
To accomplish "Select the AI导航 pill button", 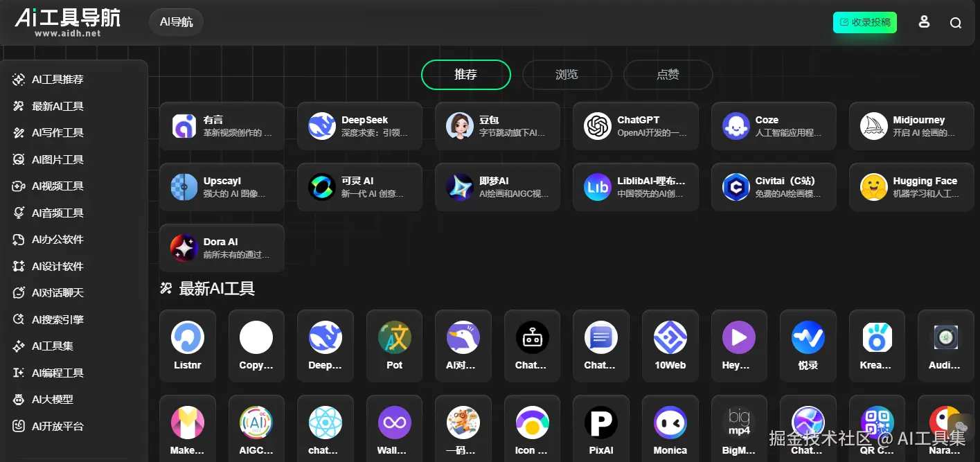I will [177, 22].
